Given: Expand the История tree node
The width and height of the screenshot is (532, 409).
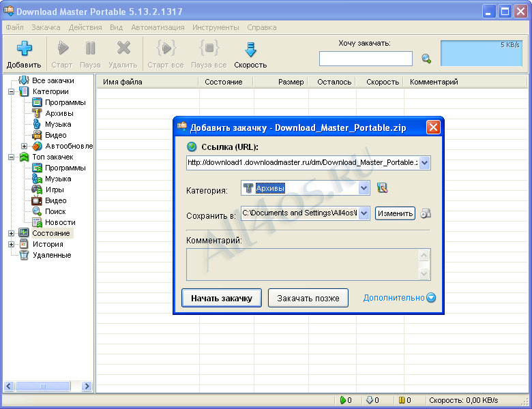Looking at the screenshot, I should (11, 244).
